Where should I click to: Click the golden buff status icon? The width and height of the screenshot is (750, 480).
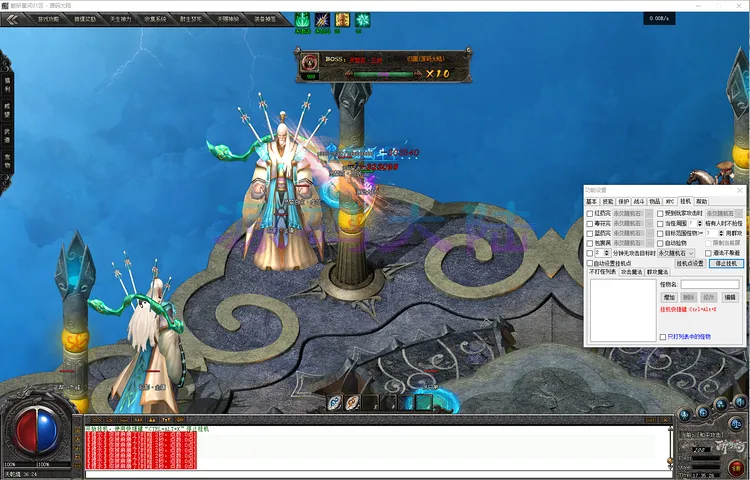click(x=343, y=20)
